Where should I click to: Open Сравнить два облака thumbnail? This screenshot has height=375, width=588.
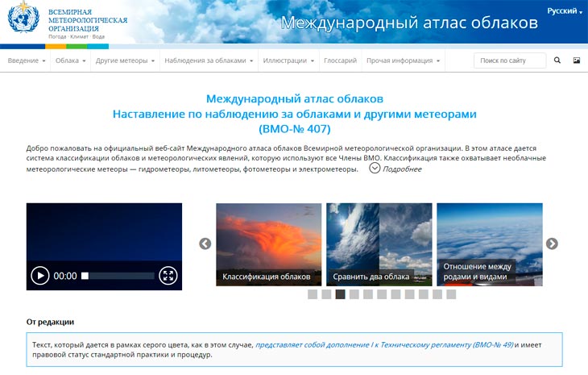click(379, 244)
